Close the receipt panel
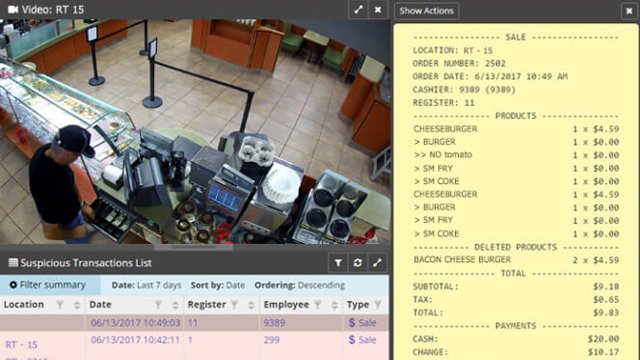Screen dimensions: 640x360 [x=629, y=11]
